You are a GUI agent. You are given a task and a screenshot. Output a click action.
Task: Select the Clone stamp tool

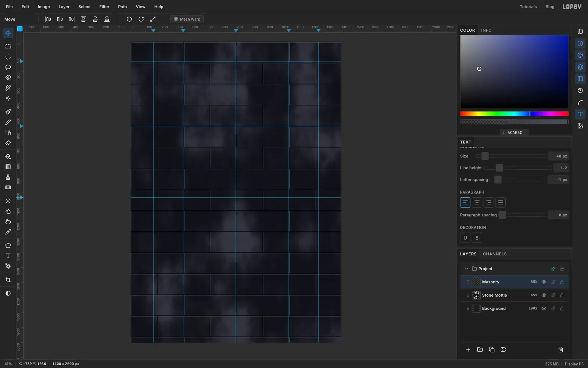(x=8, y=177)
